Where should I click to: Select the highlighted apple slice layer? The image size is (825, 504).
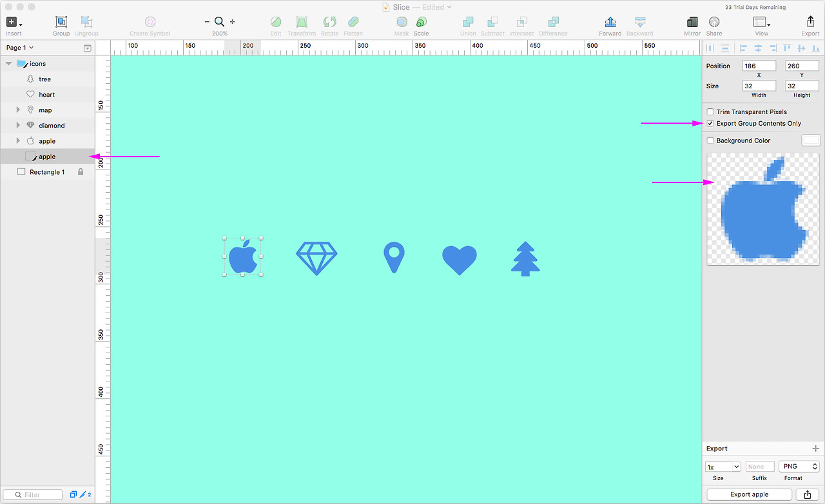pos(48,157)
